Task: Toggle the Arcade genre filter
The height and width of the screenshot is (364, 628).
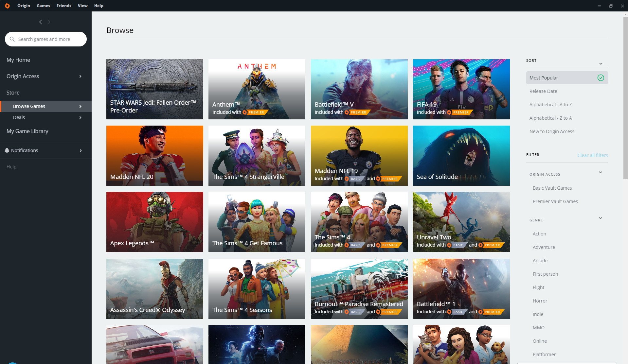Action: (540, 261)
